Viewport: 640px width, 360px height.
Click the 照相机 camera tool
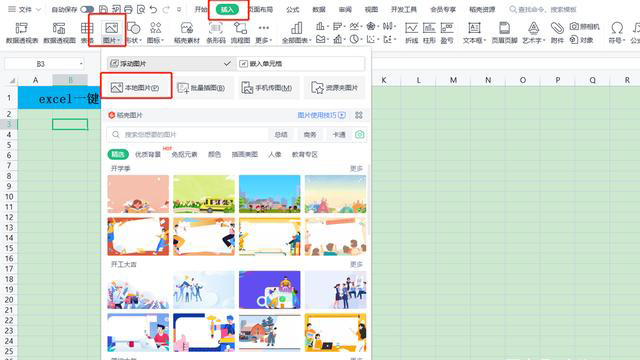[584, 27]
